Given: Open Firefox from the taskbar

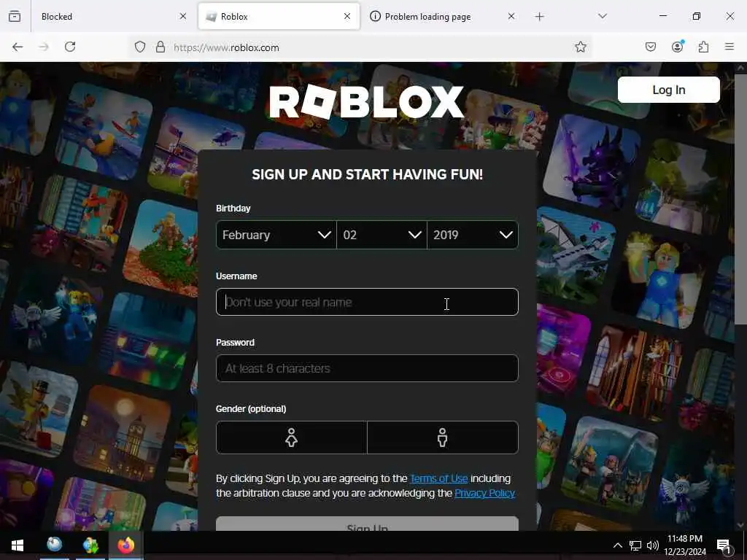Looking at the screenshot, I should [126, 545].
